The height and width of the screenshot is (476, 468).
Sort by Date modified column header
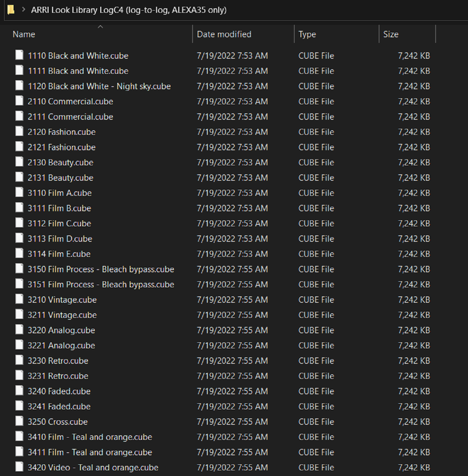coord(224,35)
